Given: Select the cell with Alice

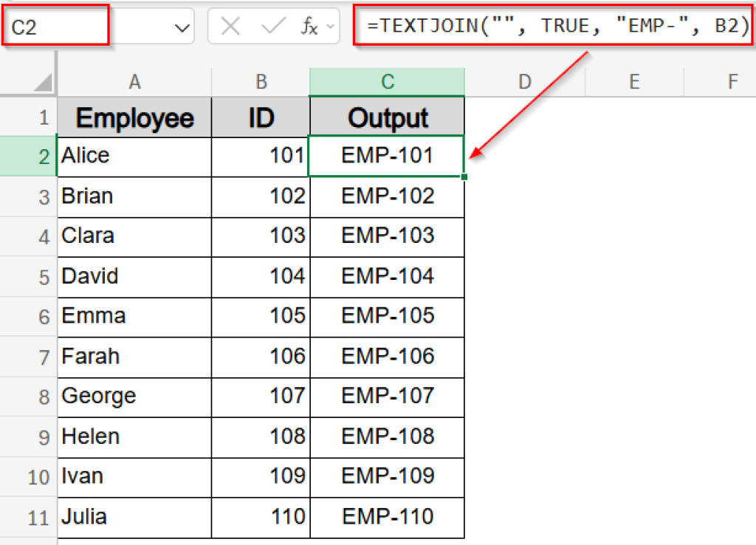Looking at the screenshot, I should tap(134, 156).
